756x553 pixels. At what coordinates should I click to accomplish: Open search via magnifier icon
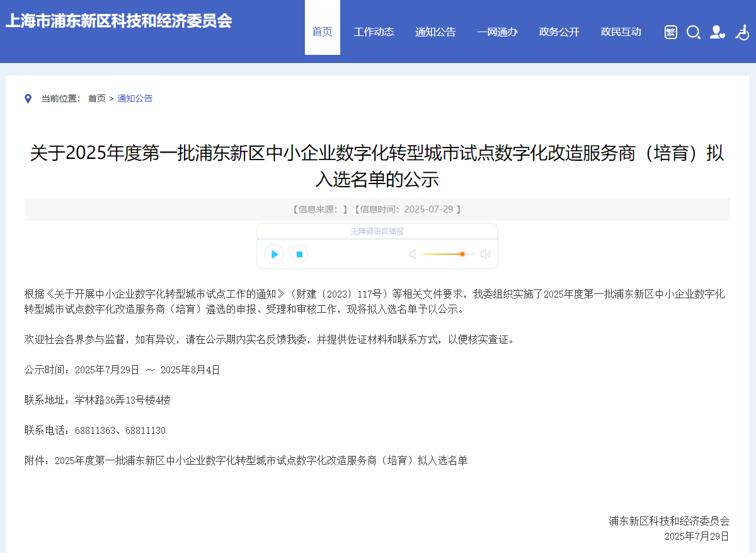point(693,32)
